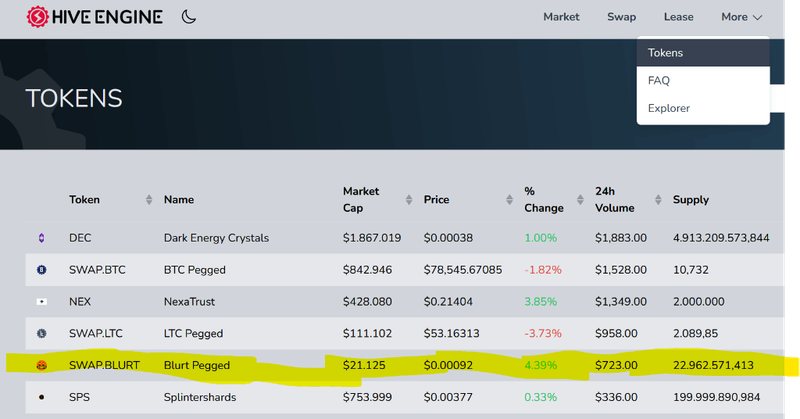Click the SWAP.BLURT token icon
Screen dimensions: 800x419
42,365
